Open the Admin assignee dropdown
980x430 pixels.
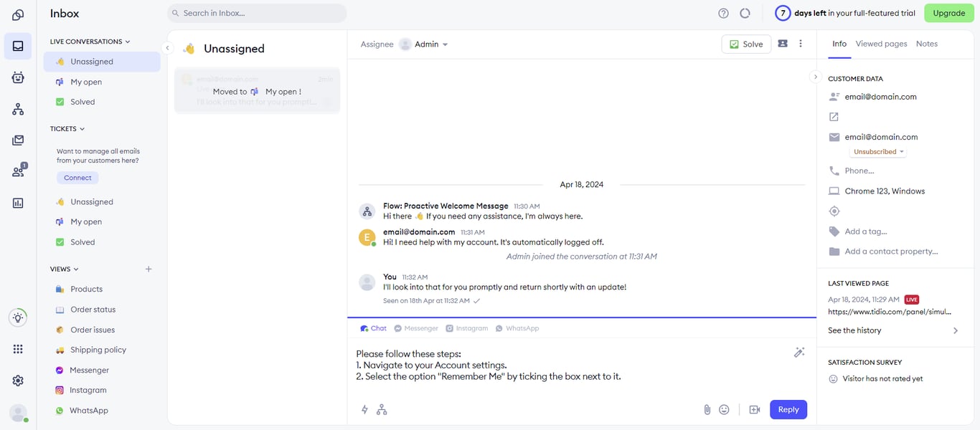pos(426,44)
